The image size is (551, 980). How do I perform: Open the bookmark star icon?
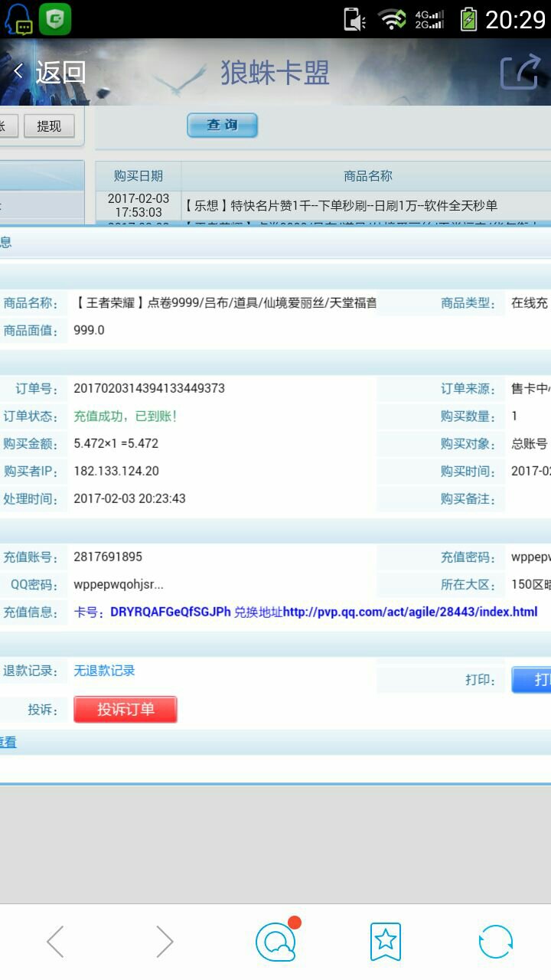(386, 942)
